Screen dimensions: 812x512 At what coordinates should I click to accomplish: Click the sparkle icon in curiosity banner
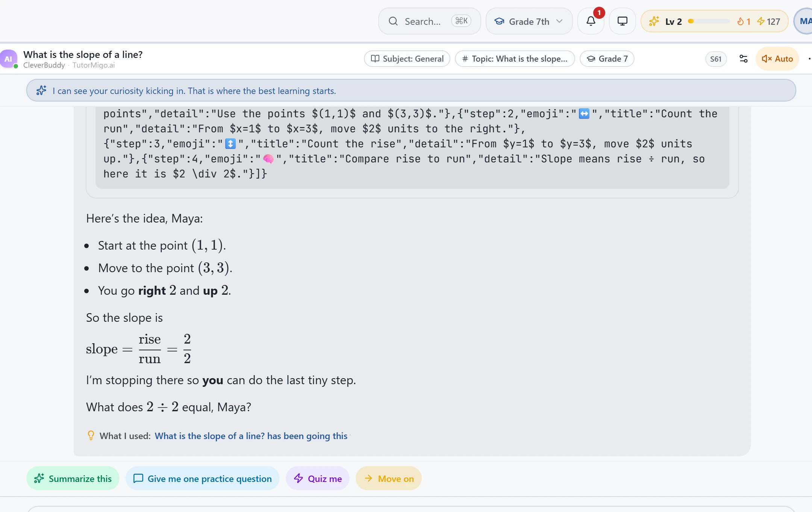(x=41, y=91)
